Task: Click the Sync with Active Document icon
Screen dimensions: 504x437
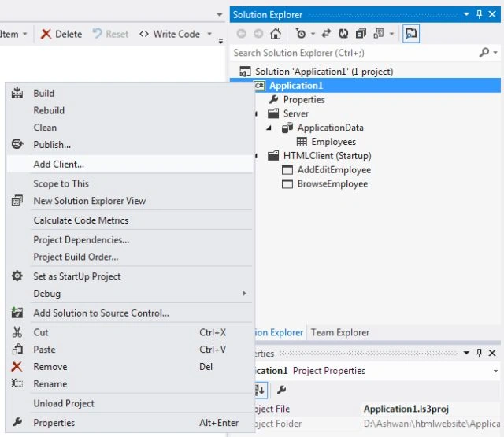Action: tap(326, 33)
